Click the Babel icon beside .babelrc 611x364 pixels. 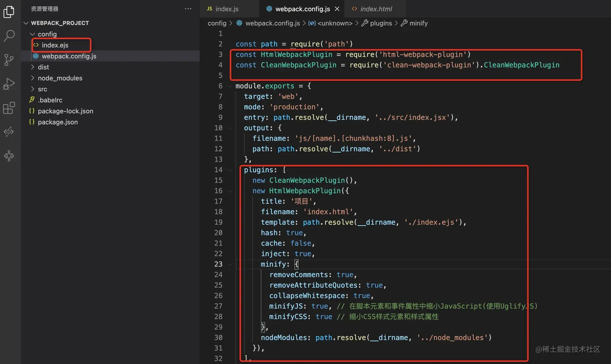[x=32, y=100]
